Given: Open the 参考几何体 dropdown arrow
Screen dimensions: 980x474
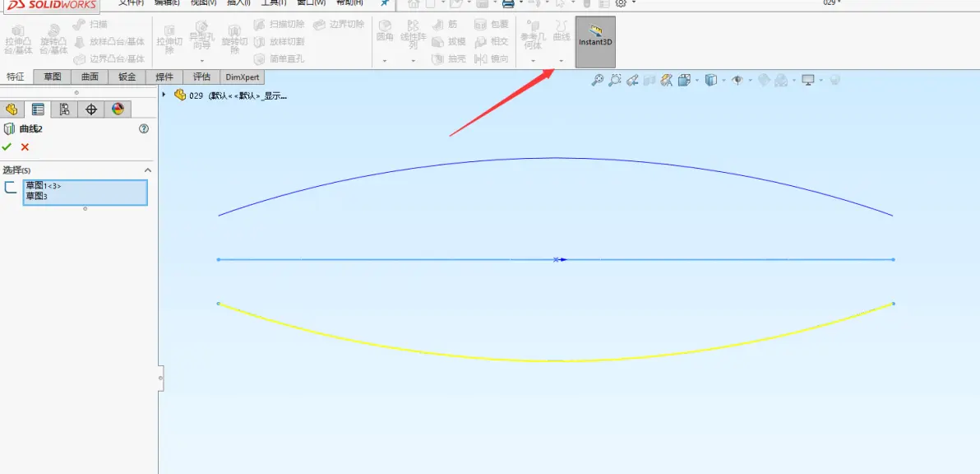Looking at the screenshot, I should pos(533,61).
